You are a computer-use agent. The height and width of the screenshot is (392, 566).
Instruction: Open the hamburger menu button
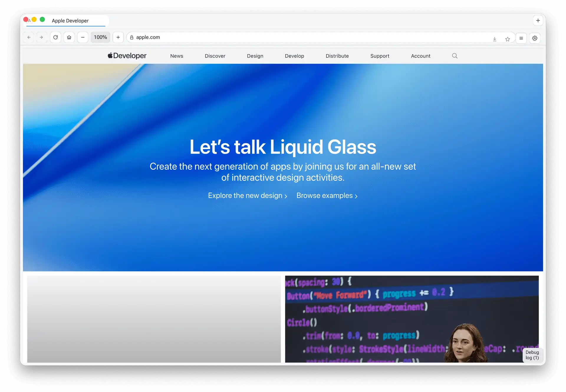521,38
